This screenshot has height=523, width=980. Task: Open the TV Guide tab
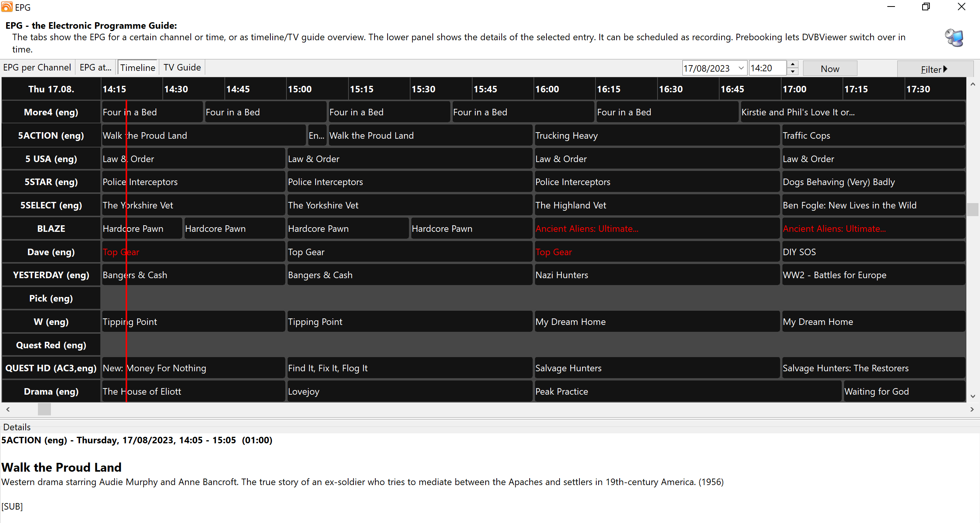click(x=182, y=67)
